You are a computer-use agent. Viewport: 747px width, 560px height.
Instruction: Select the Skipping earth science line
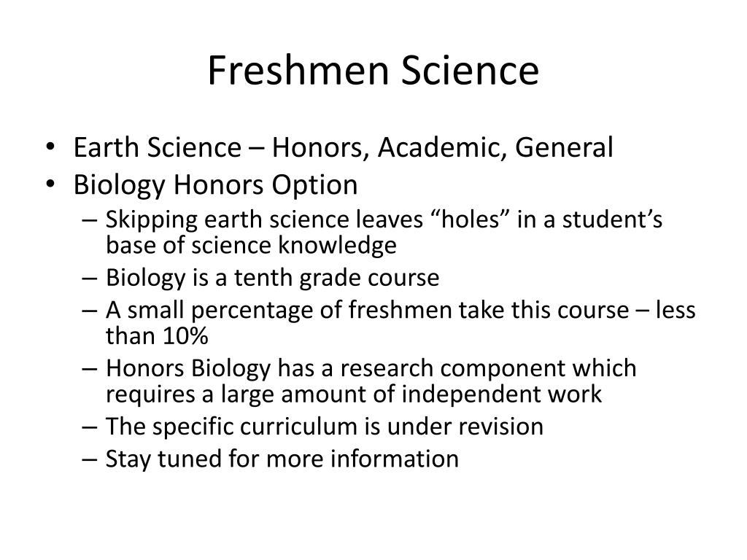[x=384, y=220]
